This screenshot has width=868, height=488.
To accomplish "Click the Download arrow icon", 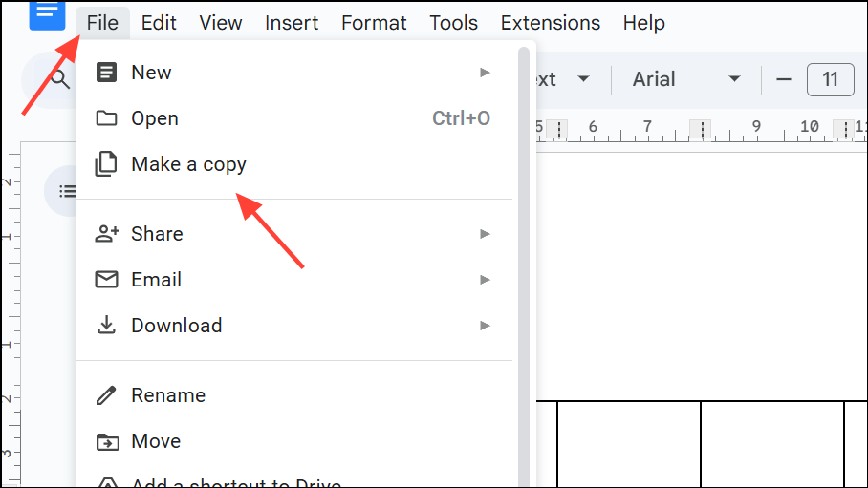I will [106, 326].
